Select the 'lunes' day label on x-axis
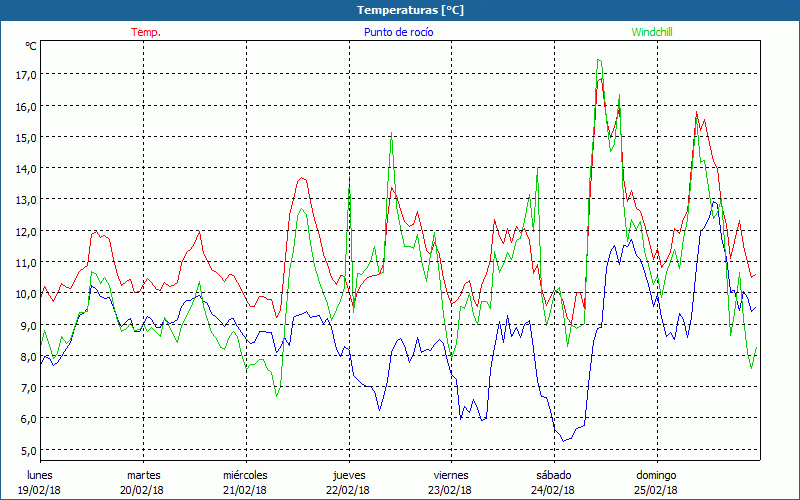This screenshot has height=500, width=800. [x=40, y=475]
